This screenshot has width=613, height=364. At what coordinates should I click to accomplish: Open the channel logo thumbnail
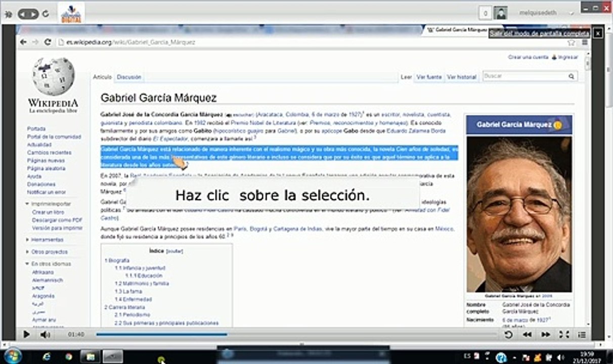tap(71, 13)
